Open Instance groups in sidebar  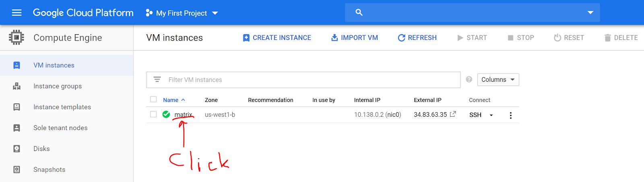66,86
